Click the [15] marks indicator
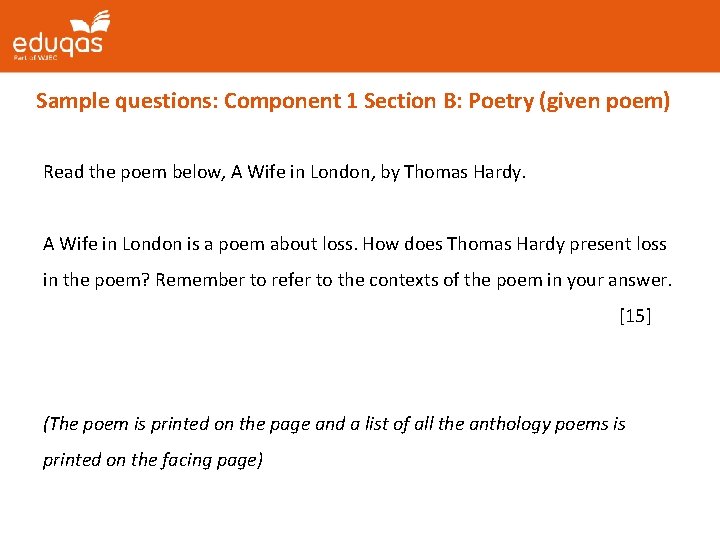 coord(635,316)
